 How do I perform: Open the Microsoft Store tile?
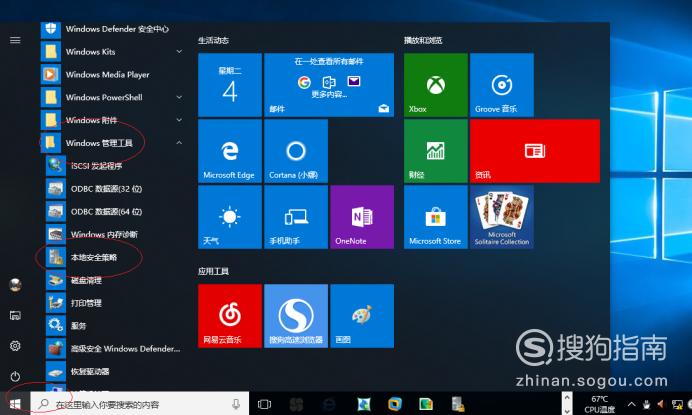(436, 217)
